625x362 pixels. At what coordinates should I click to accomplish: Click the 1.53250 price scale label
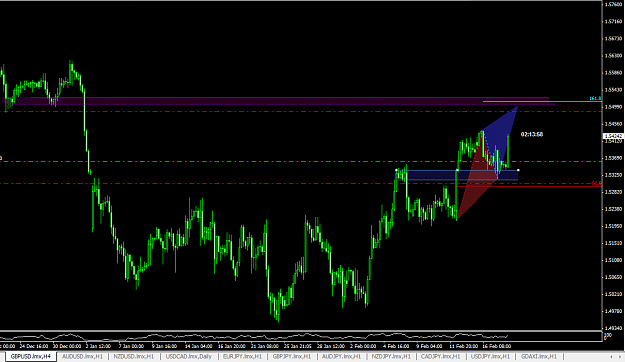(613, 175)
